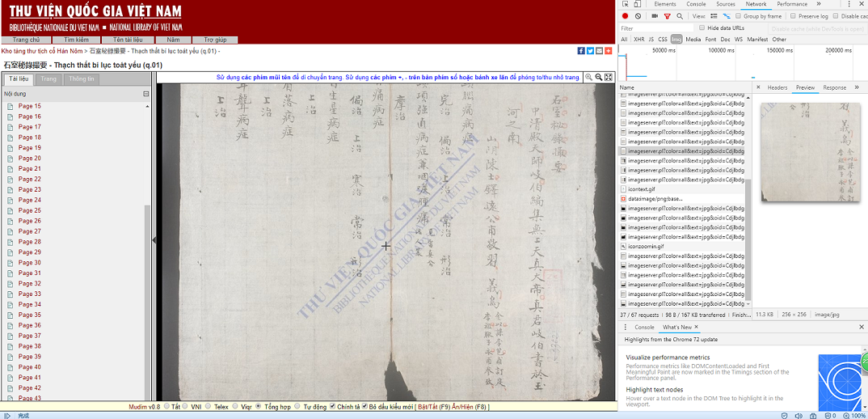Click the Kho tàng thư tịch breadcrumb link

pyautogui.click(x=43, y=52)
